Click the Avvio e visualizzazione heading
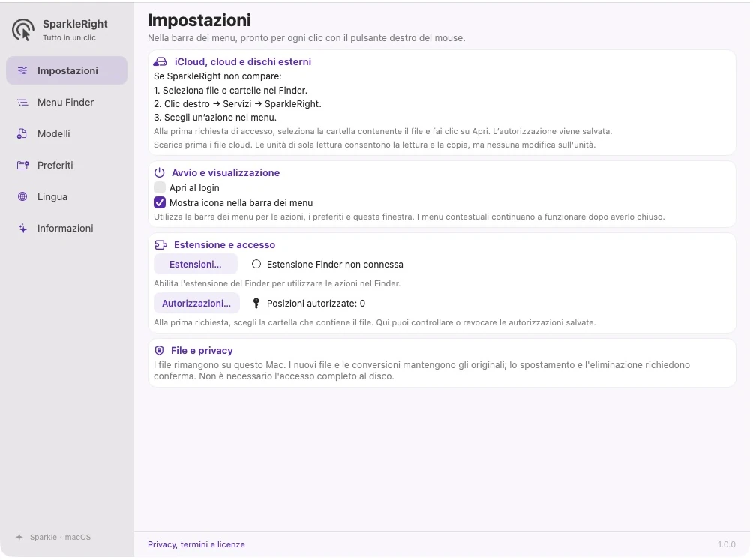This screenshot has width=756, height=560. point(226,172)
